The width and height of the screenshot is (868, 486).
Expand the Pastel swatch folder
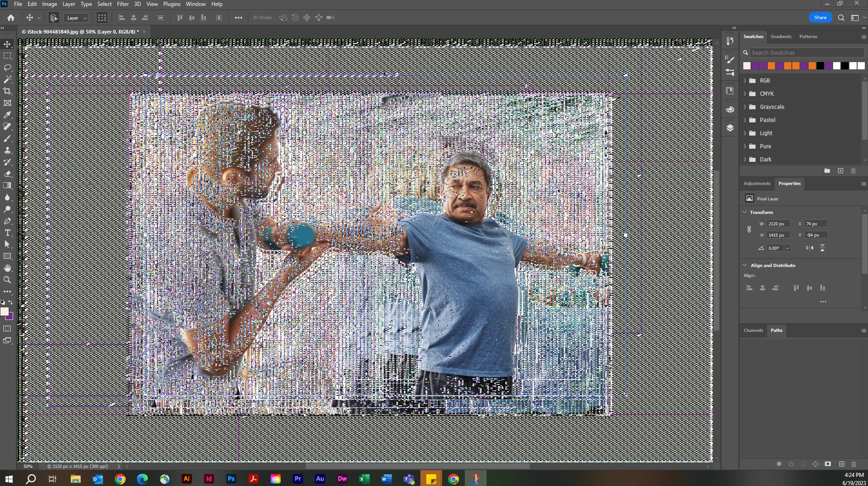click(745, 120)
